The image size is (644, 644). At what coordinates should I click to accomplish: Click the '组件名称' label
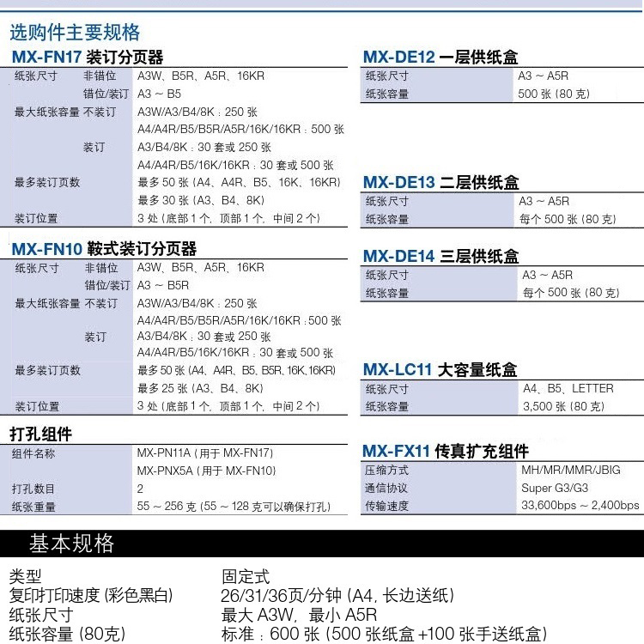pyautogui.click(x=33, y=453)
